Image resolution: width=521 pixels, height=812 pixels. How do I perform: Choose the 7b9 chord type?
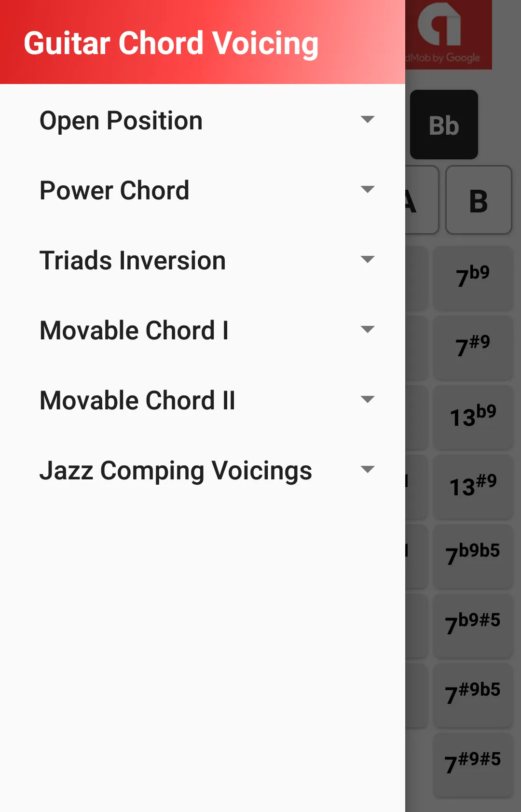click(x=473, y=278)
